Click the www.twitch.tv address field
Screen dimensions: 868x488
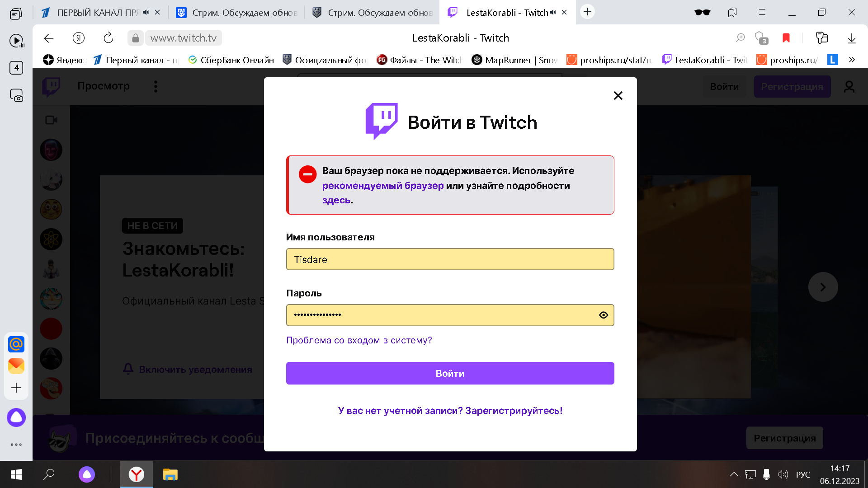[x=184, y=38]
